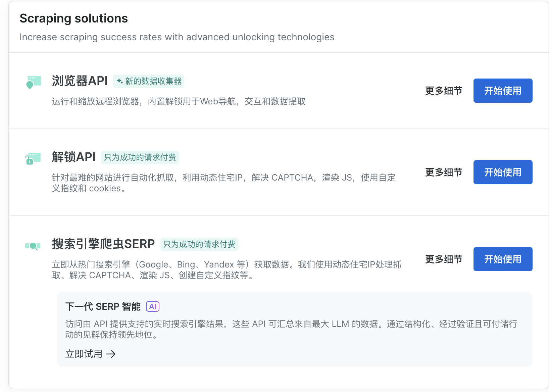The height and width of the screenshot is (392, 549).
Task: Click the 解锁API title
Action: 74,157
